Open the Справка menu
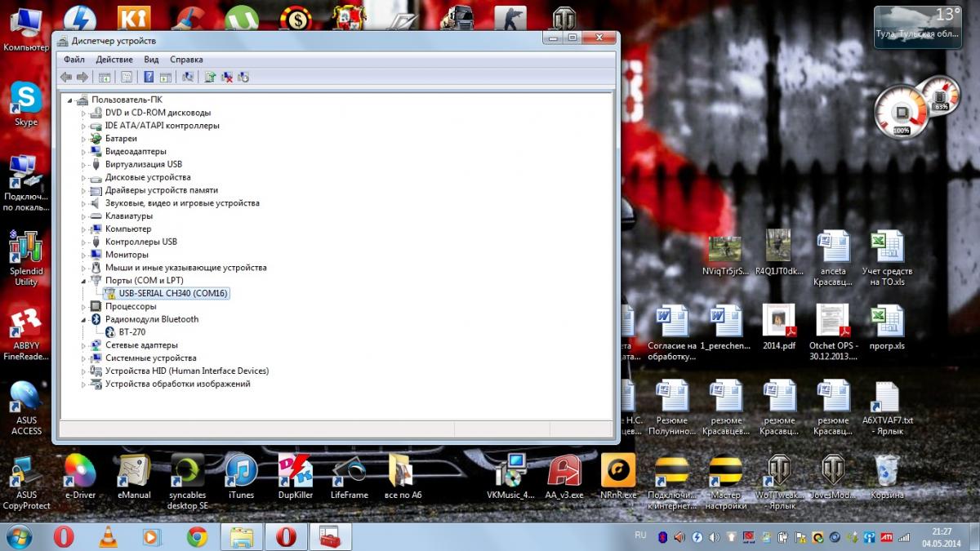The width and height of the screenshot is (980, 551). point(186,60)
